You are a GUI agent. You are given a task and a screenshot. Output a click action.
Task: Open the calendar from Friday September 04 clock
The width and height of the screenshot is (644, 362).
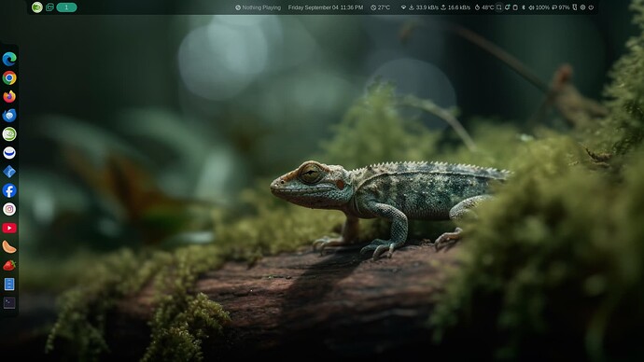tap(326, 7)
